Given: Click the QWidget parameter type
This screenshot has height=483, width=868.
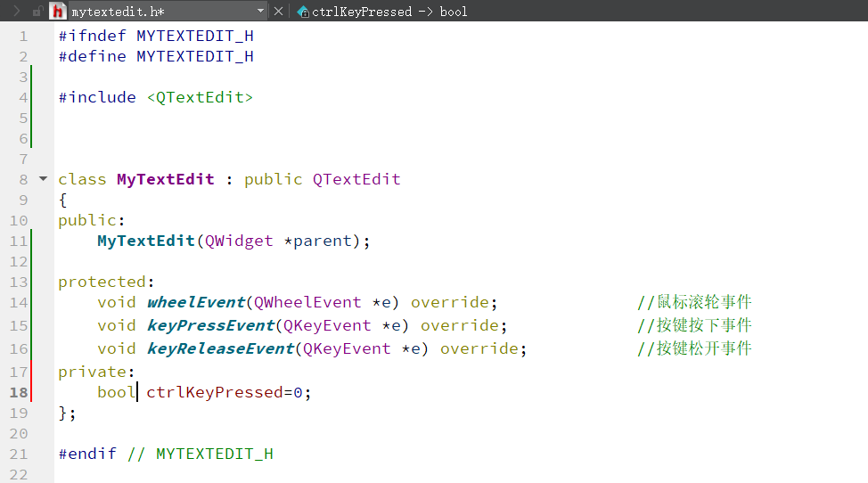Looking at the screenshot, I should tap(239, 241).
